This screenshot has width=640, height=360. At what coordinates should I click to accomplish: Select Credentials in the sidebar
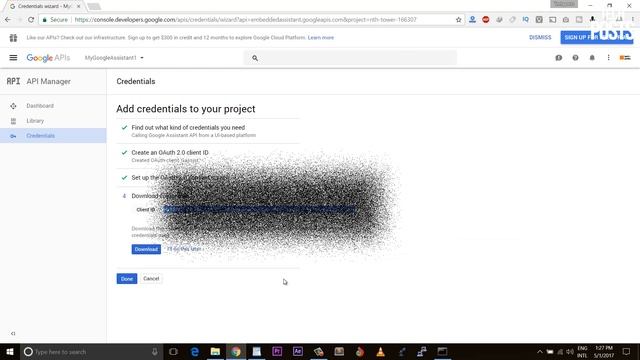[x=53, y=136]
